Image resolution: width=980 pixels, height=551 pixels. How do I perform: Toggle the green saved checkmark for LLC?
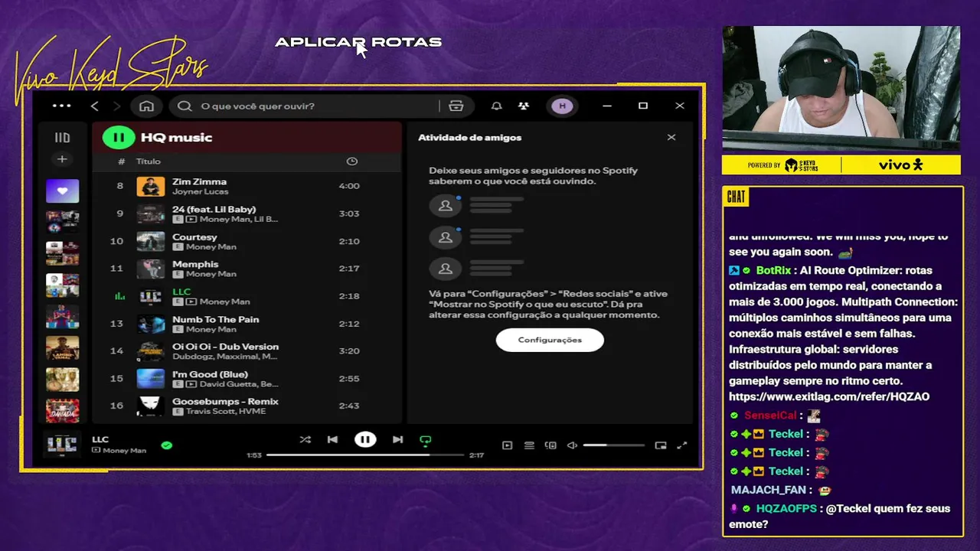(167, 445)
